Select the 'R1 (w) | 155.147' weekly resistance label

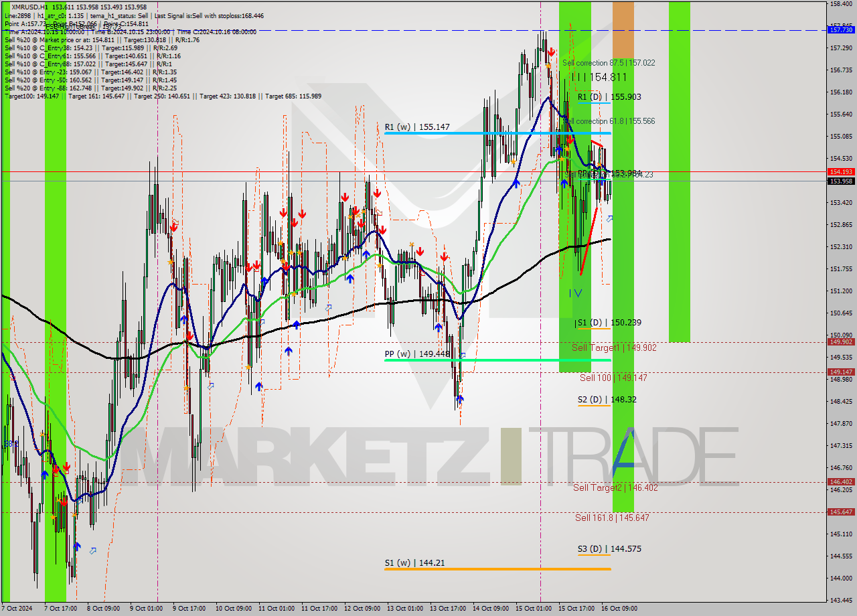[x=417, y=127]
